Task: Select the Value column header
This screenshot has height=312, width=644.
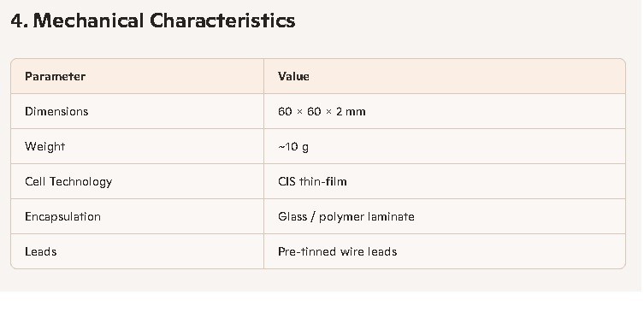Action: pyautogui.click(x=293, y=76)
